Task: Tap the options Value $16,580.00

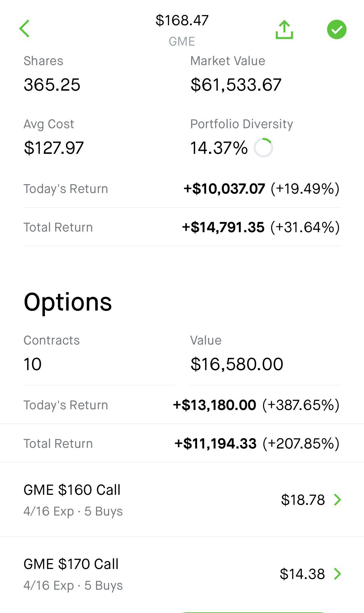Action: 237,364
